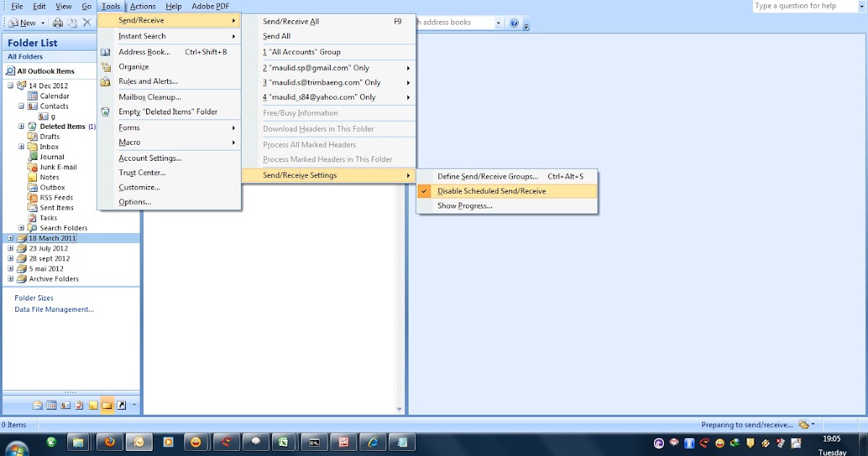Expand the Deleted Items folder
Viewport: 868px width, 456px height.
[22, 127]
